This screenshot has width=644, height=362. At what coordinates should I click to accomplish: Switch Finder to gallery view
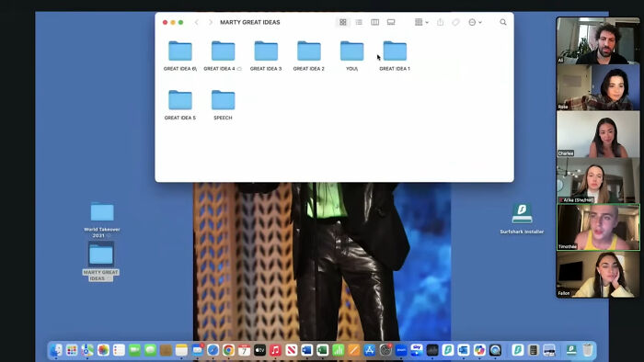click(x=391, y=22)
